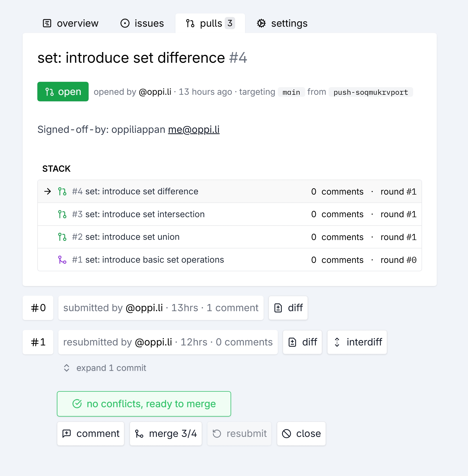Add a comment with the comment button
The width and height of the screenshot is (468, 476).
91,434
